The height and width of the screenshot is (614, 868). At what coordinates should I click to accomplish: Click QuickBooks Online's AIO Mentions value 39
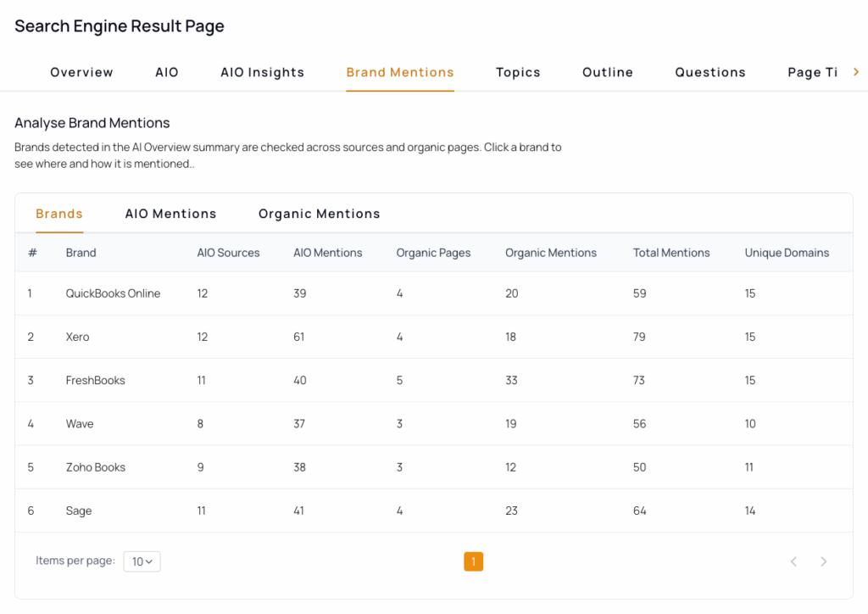coord(299,293)
